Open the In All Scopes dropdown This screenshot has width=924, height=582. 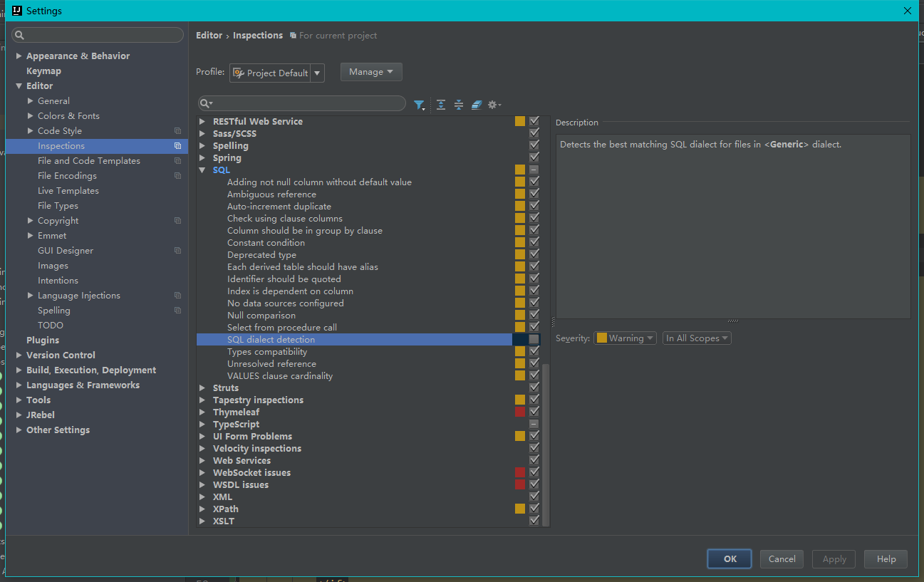click(697, 338)
